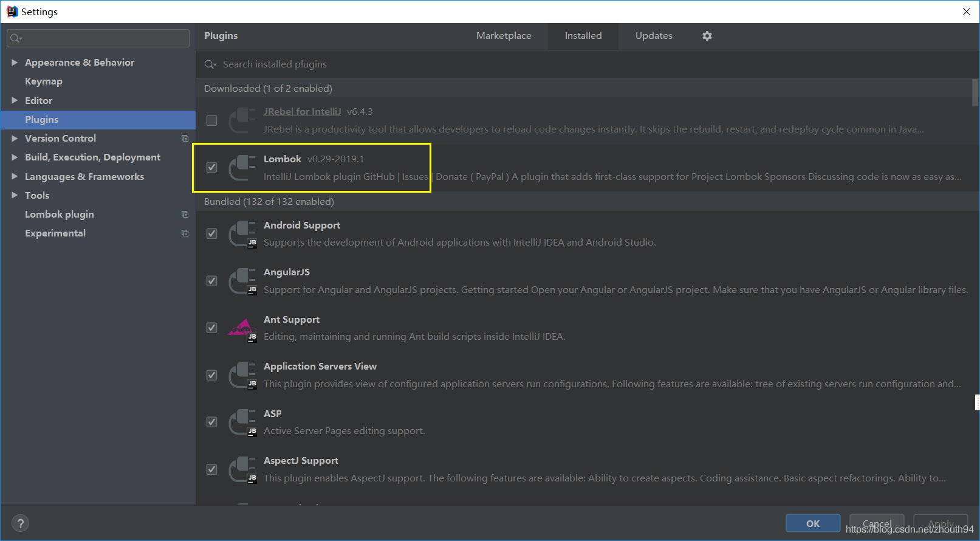Viewport: 980px width, 541px height.
Task: Open plugin settings gear menu
Action: click(707, 36)
